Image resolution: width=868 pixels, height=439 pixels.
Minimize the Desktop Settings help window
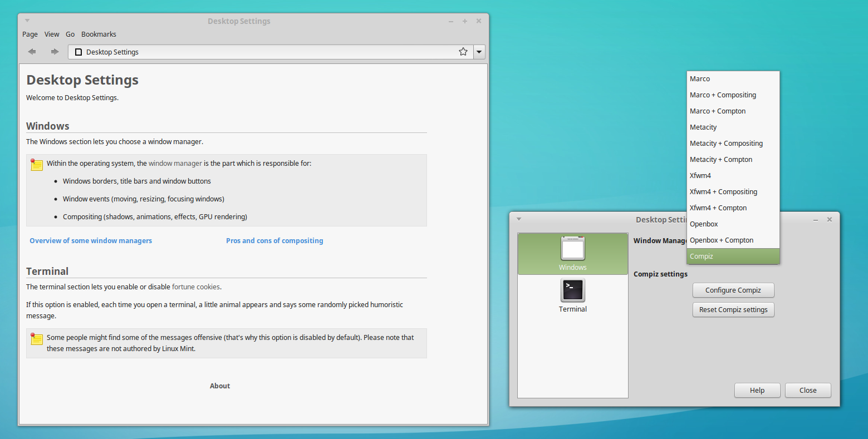(x=451, y=21)
